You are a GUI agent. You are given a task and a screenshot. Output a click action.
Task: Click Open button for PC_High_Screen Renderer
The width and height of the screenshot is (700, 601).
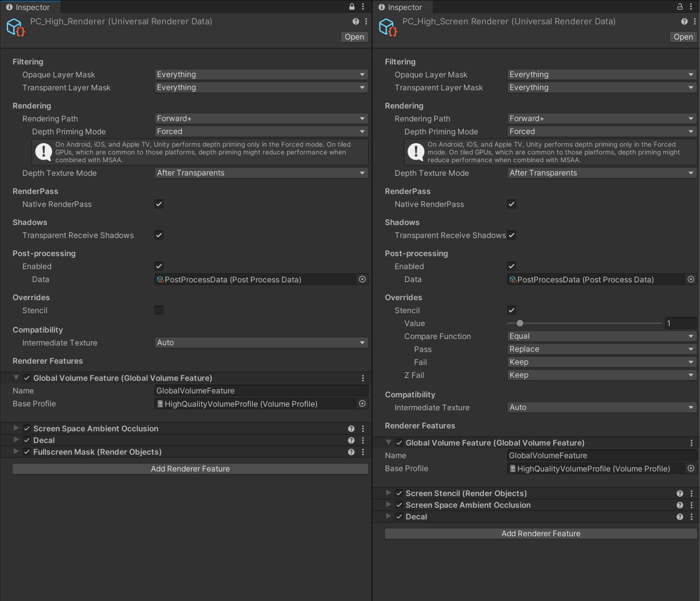pos(683,37)
